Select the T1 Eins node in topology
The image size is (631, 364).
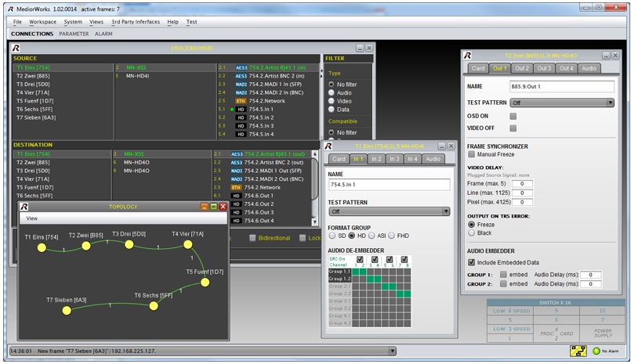point(42,247)
